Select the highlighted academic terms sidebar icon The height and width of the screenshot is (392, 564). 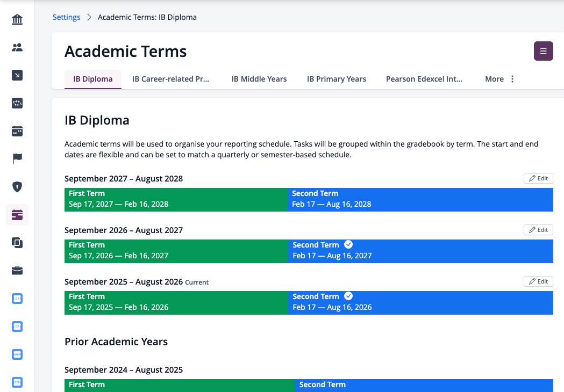(x=17, y=214)
